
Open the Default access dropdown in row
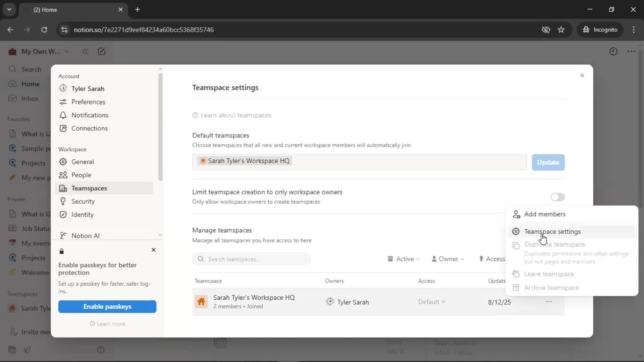tap(432, 302)
